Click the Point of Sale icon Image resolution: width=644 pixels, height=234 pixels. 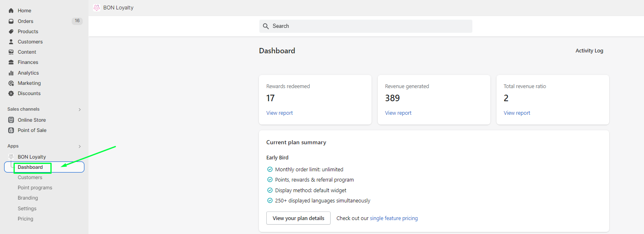(11, 130)
